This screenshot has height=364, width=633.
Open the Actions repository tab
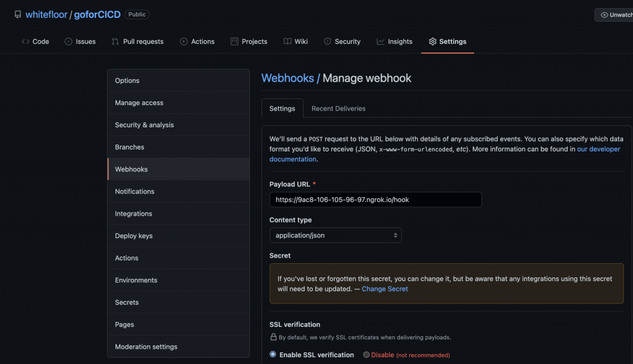pos(197,41)
